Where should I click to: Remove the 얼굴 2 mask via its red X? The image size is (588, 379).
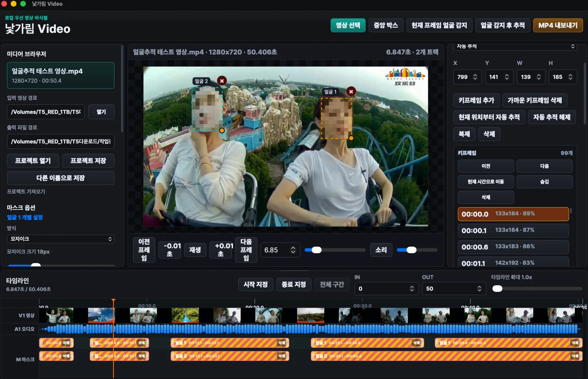(x=222, y=81)
